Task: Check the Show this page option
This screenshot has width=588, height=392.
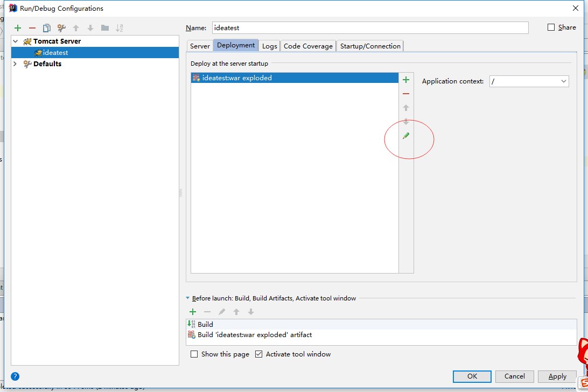Action: [194, 354]
